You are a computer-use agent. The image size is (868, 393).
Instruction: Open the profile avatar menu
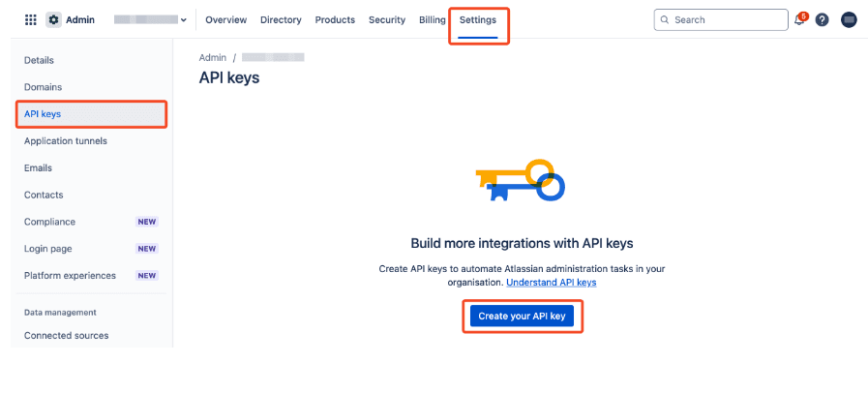click(x=849, y=20)
